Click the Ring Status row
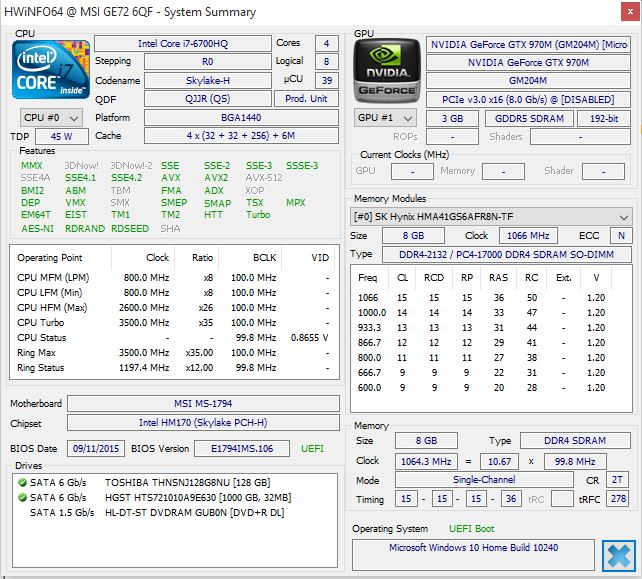Screen dimensions: 642x579 pyautogui.click(x=174, y=368)
